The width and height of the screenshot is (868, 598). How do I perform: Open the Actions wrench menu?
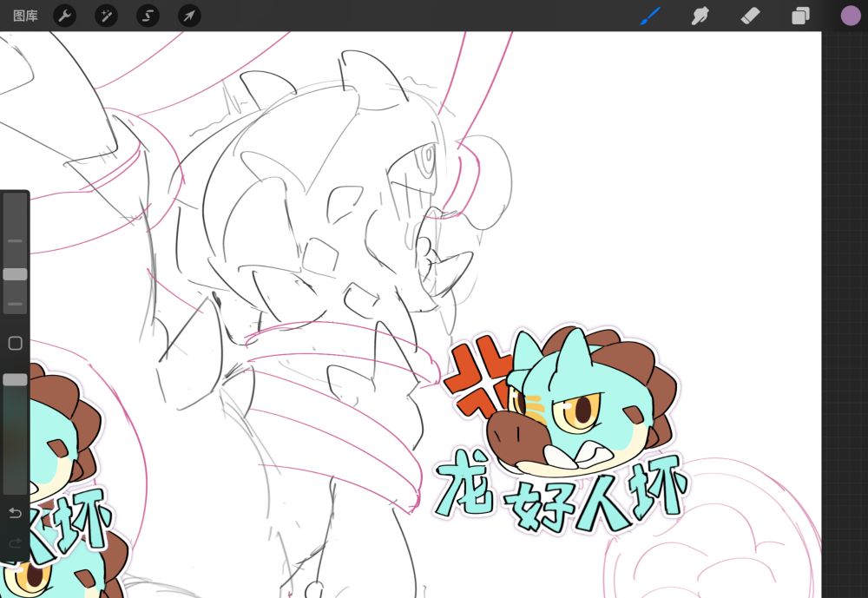pyautogui.click(x=65, y=16)
